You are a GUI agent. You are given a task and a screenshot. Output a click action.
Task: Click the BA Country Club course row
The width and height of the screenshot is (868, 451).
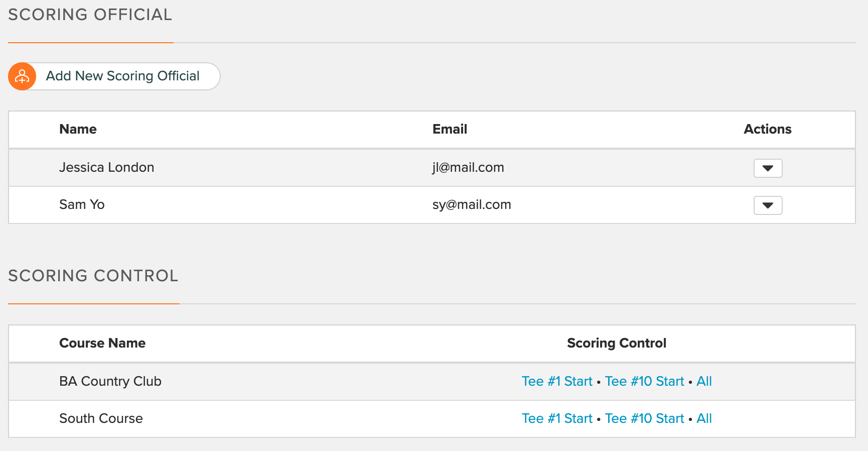click(432, 381)
